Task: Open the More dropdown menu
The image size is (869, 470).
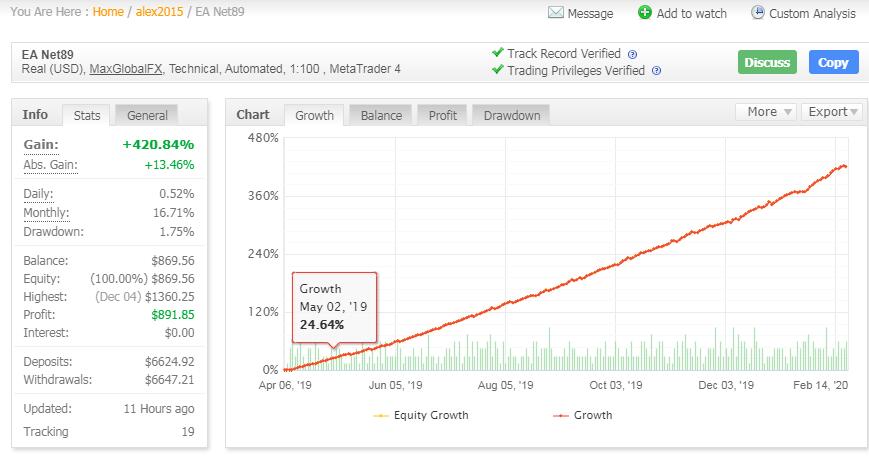Action: [x=766, y=112]
